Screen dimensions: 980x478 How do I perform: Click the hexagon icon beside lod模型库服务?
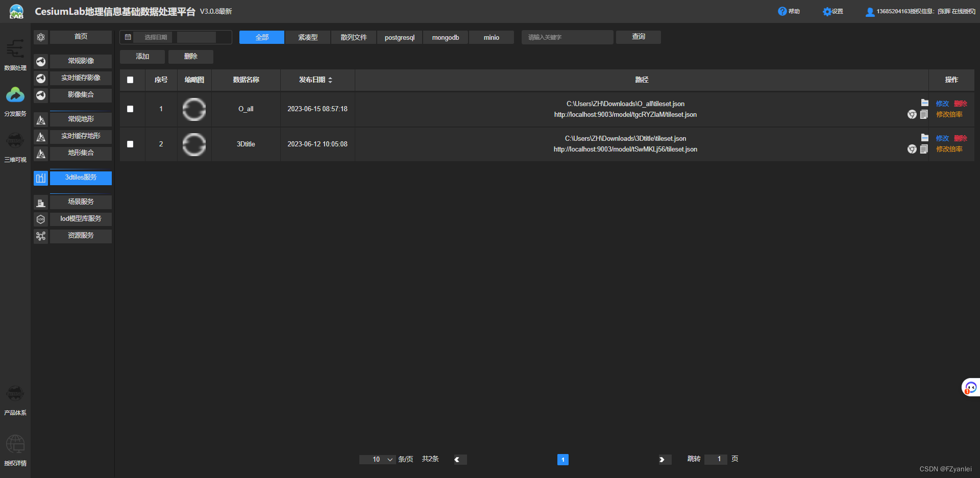(41, 219)
